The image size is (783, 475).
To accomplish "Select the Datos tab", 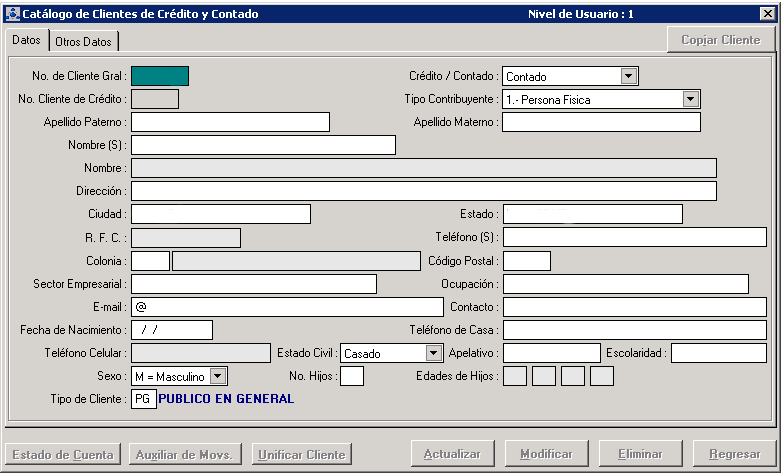I will (x=28, y=40).
